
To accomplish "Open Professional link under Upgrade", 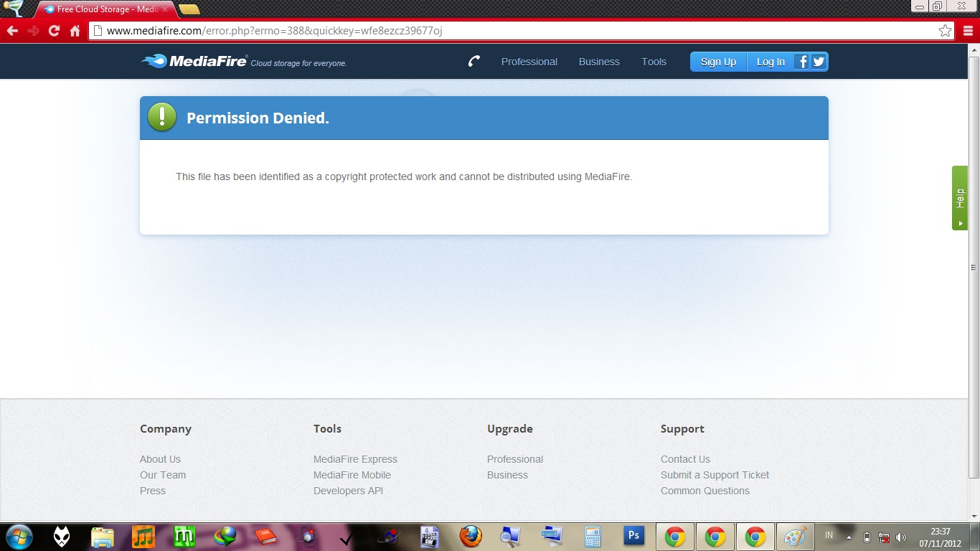I will pyautogui.click(x=515, y=459).
